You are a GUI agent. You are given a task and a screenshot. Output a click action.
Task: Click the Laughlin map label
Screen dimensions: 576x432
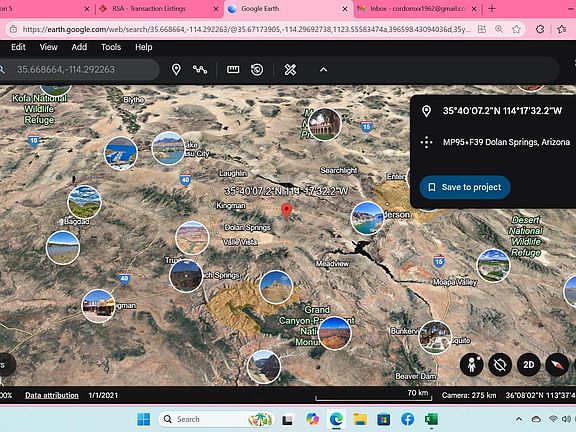[233, 173]
